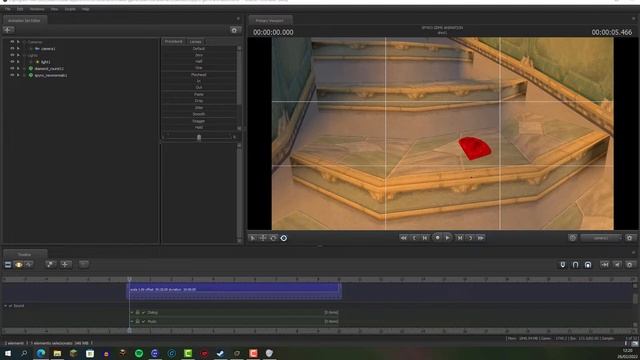
Task: Click timeline frame-all arrows icon
Action: click(x=605, y=265)
